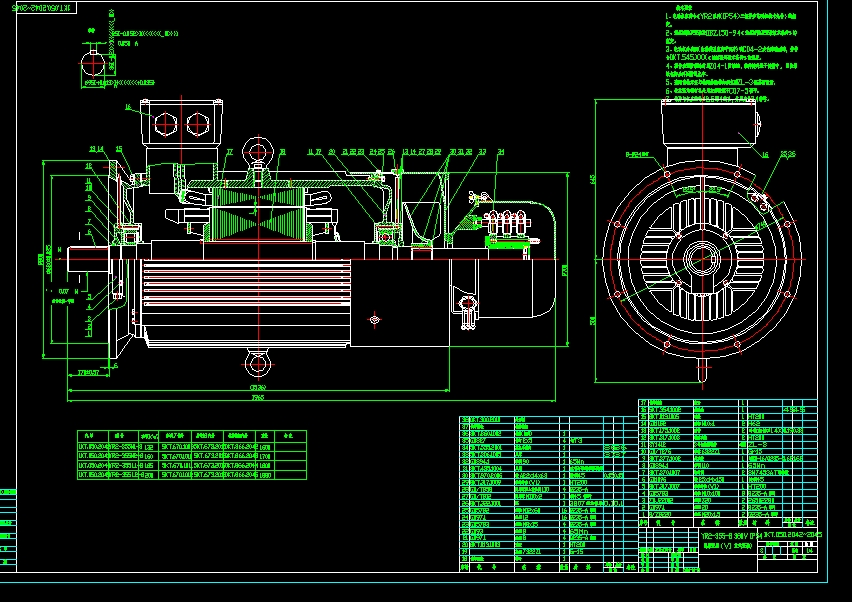
Task: Click the shaft center in the end view
Action: [x=699, y=258]
